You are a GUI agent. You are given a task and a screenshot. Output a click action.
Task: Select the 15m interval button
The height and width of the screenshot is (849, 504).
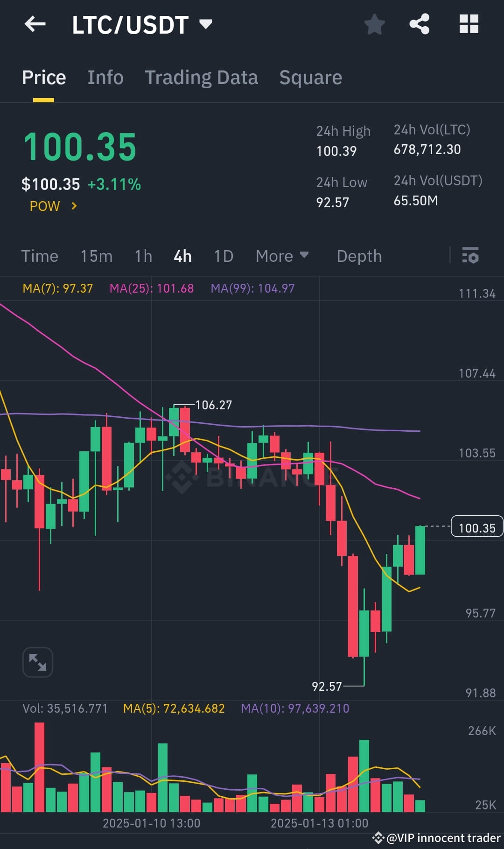96,256
